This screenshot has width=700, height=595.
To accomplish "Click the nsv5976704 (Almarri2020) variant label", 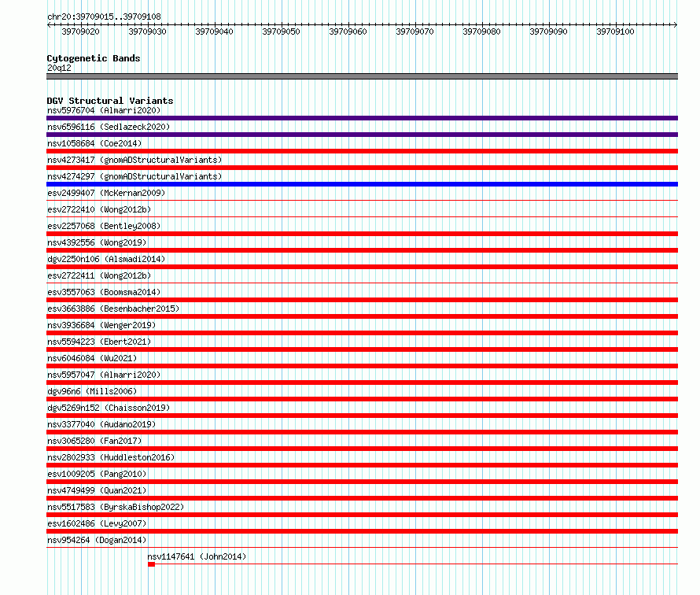I will 104,110.
